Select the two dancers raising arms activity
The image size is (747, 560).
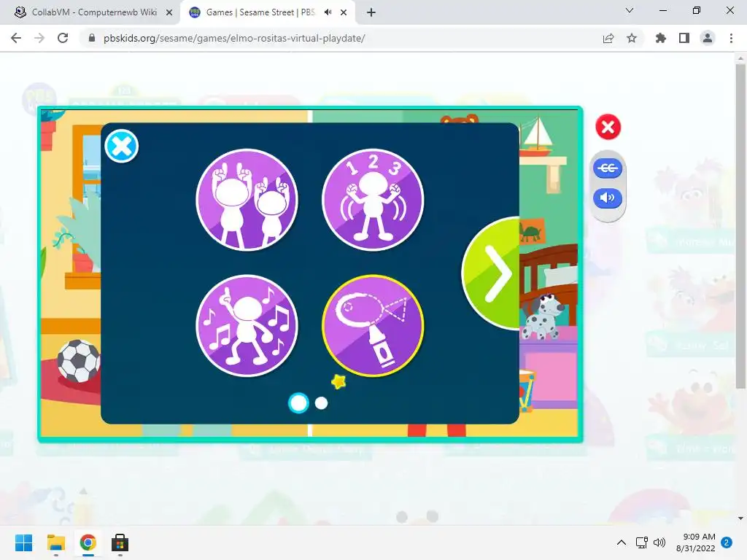point(247,200)
